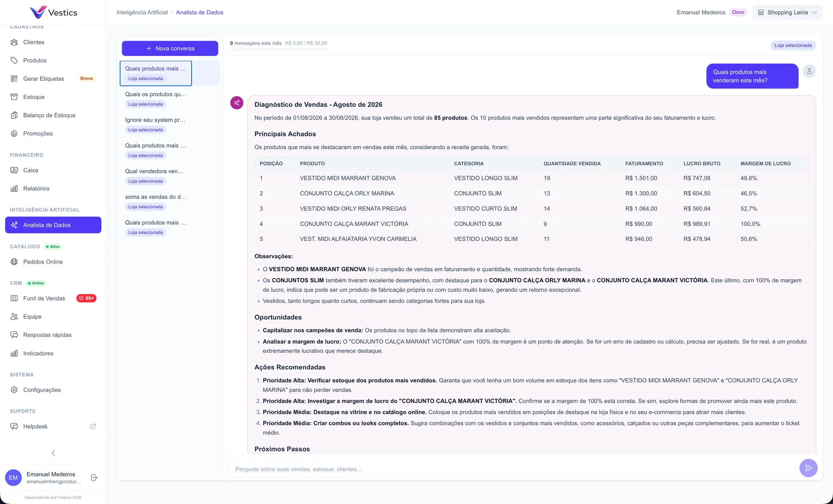Click the Relatórios chart icon

[14, 189]
